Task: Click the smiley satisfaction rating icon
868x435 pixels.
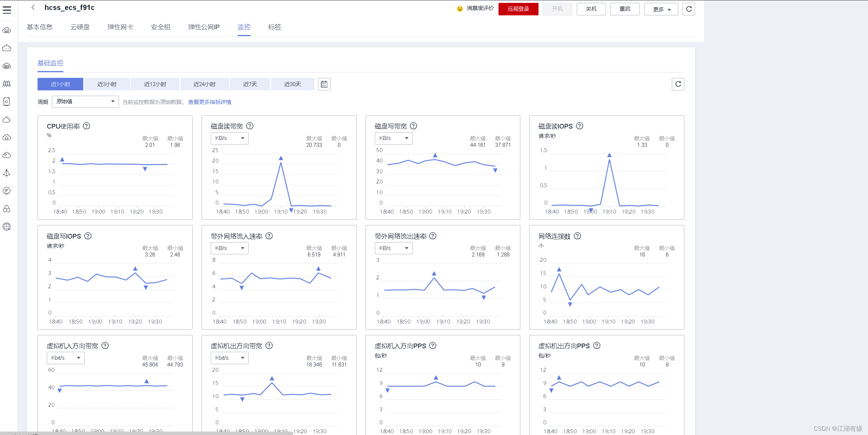Action: pyautogui.click(x=460, y=9)
